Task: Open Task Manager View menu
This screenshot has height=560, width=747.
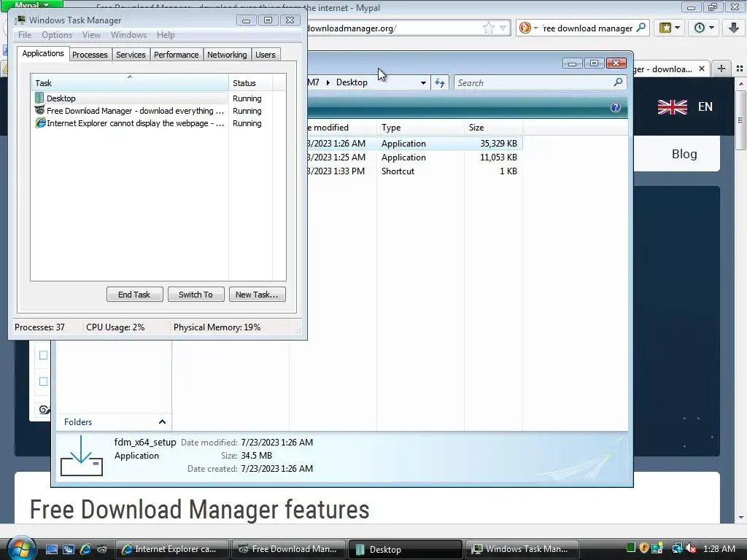Action: point(91,35)
